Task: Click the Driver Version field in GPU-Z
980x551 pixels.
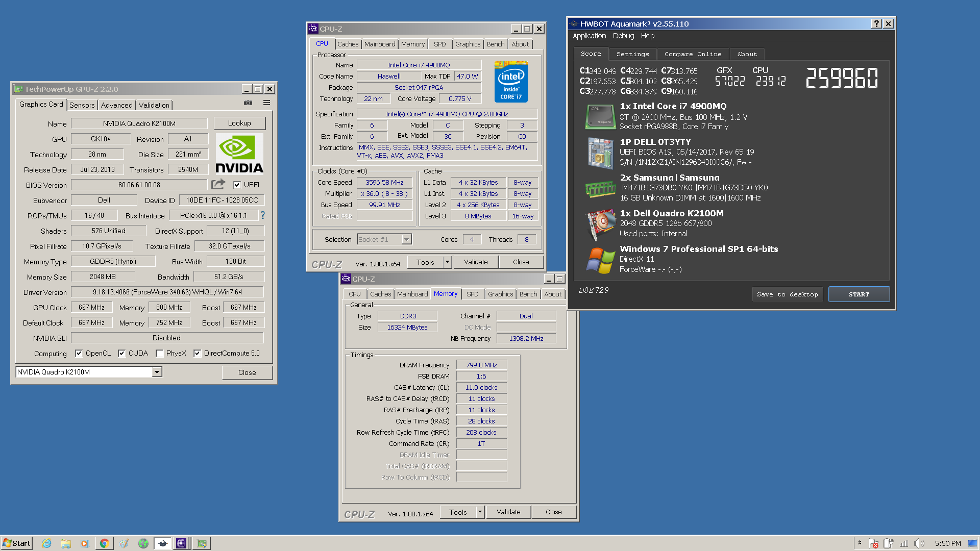Action: [167, 292]
